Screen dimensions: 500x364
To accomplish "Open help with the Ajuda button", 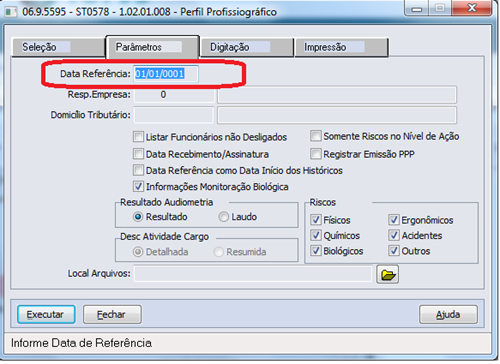I will [x=448, y=314].
